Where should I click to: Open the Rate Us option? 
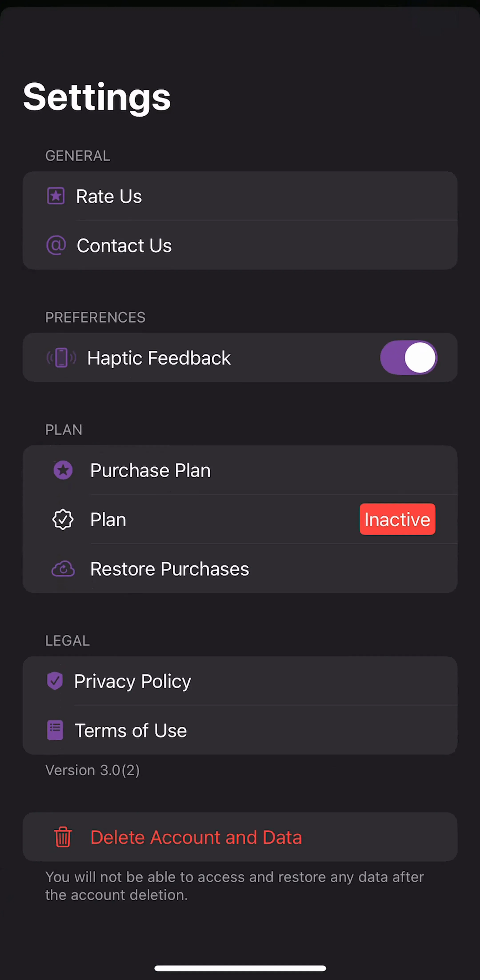pos(240,196)
